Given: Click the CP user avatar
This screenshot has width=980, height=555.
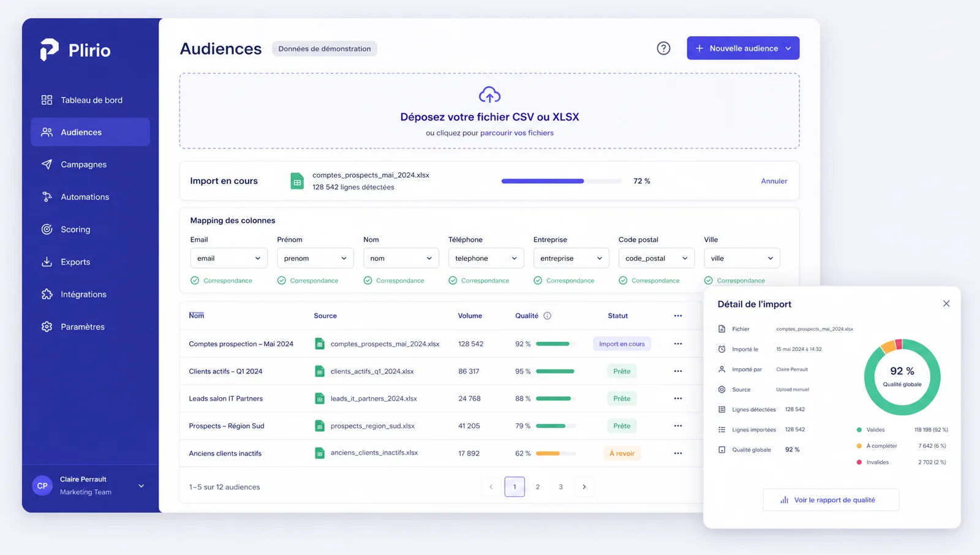Looking at the screenshot, I should [42, 486].
